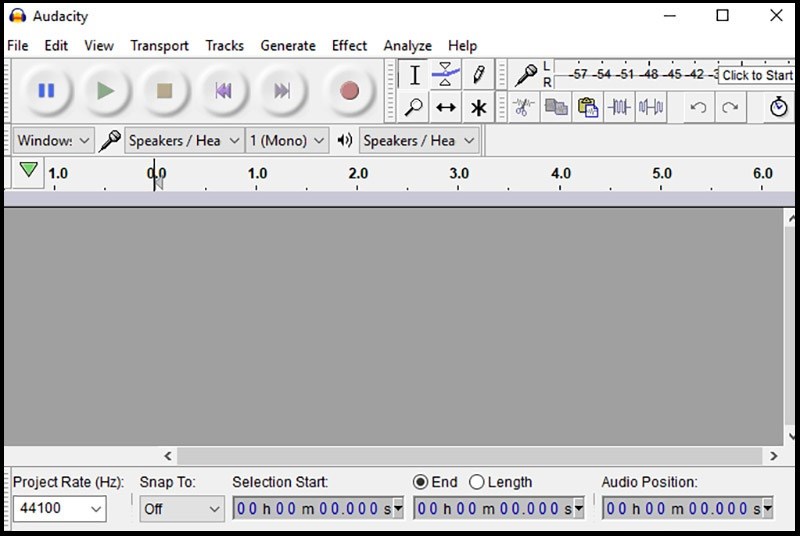Screen dimensions: 800x536
Task: Click the Trim audio icon
Action: click(x=620, y=107)
